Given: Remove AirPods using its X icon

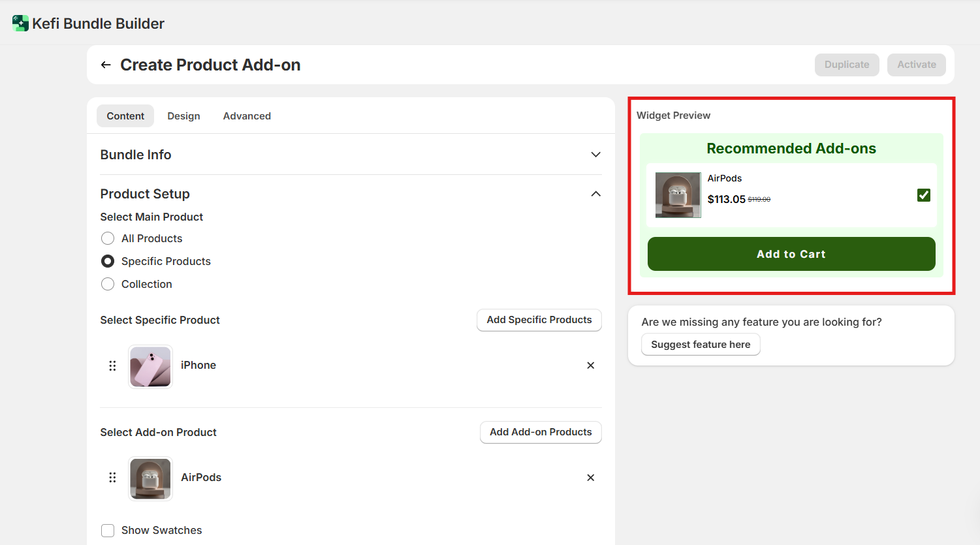Looking at the screenshot, I should pos(590,478).
